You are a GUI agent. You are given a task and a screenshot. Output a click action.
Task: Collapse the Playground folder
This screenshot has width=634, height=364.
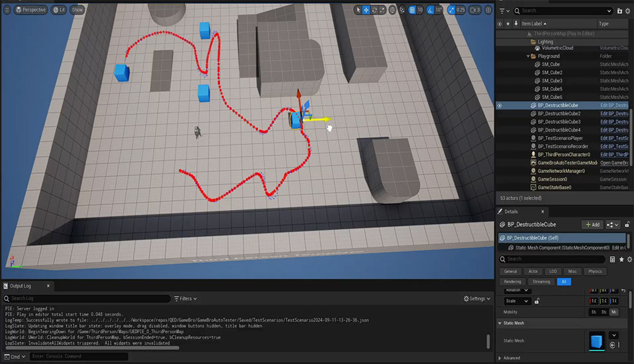pyautogui.click(x=528, y=56)
